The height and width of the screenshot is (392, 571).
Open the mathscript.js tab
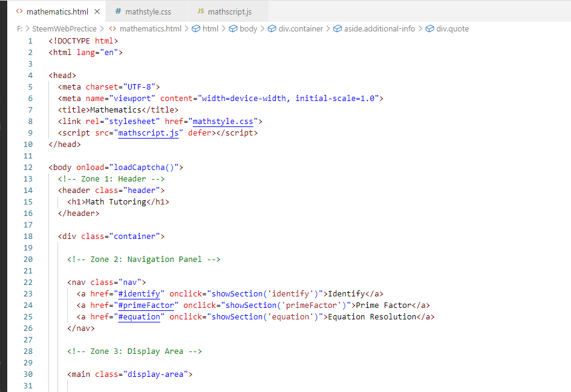pyautogui.click(x=229, y=11)
